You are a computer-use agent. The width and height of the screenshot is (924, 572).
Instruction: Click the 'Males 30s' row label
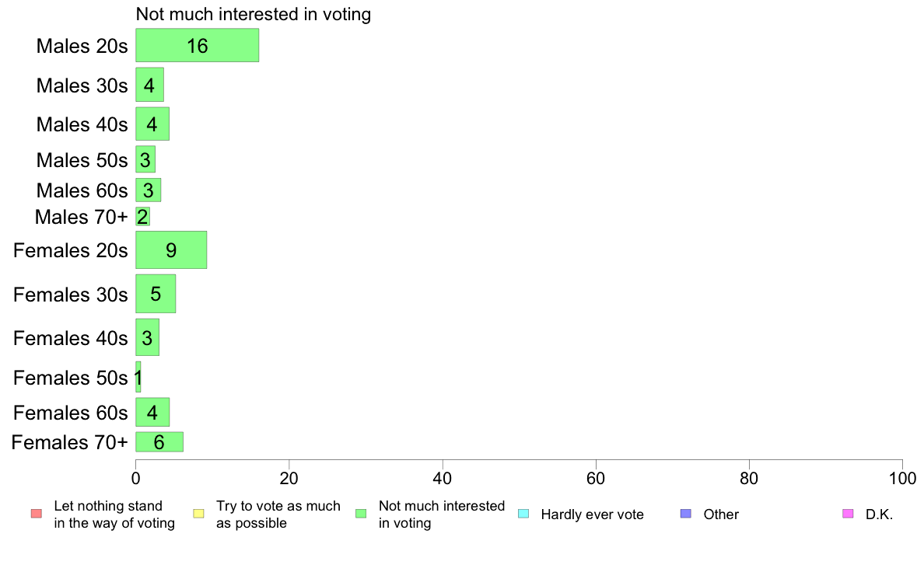click(82, 85)
